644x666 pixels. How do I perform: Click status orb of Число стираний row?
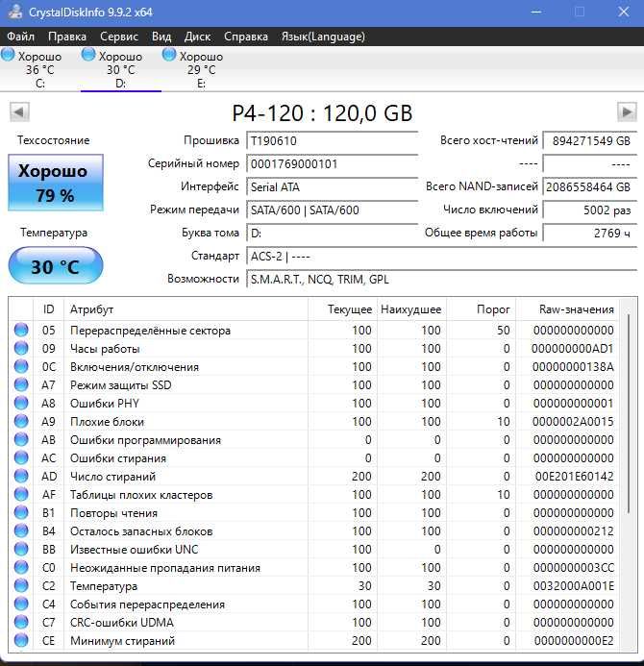point(21,476)
